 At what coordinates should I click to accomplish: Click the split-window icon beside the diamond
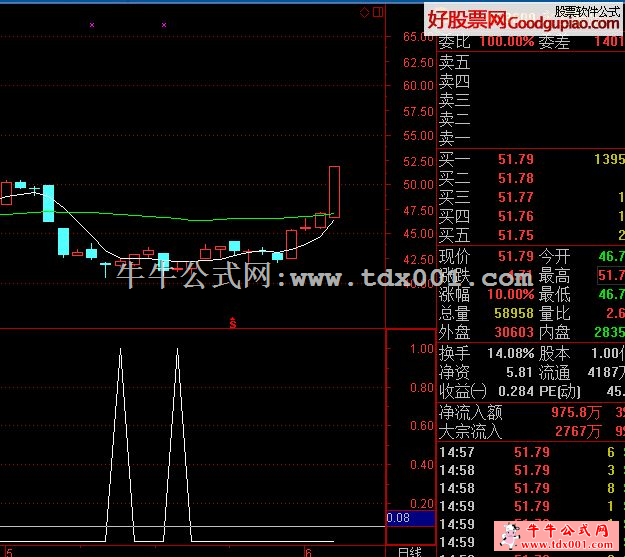click(x=378, y=12)
